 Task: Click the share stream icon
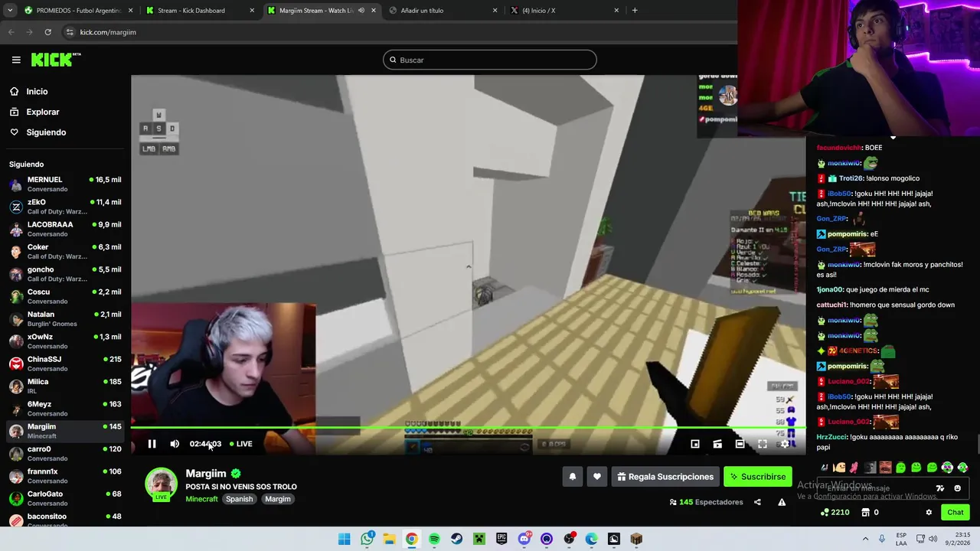(x=757, y=502)
